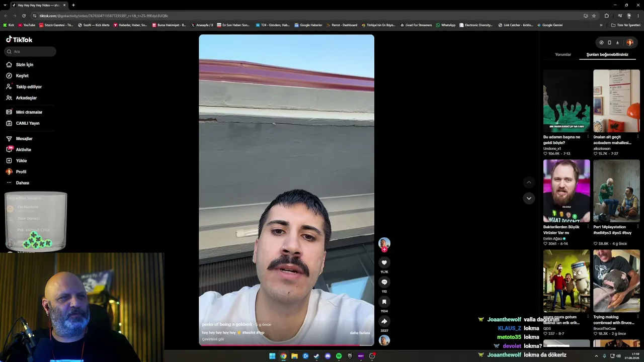Viewport: 644px width, 362px height.
Task: Open Aktivite notifications
Action: click(19, 150)
